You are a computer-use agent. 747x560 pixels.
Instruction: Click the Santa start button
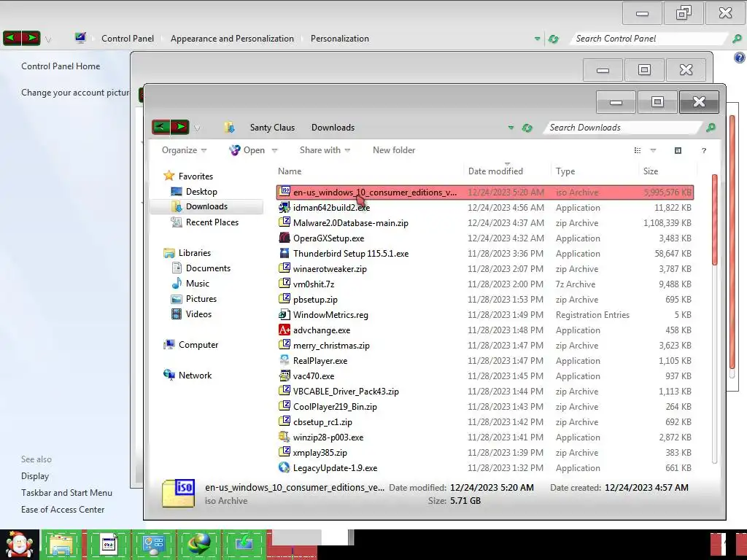tap(19, 544)
